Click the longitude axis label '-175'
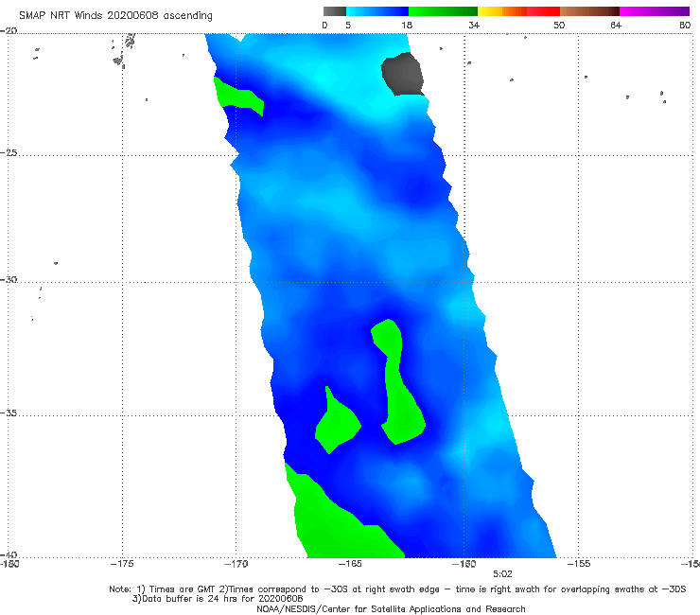The width and height of the screenshot is (700, 615). click(x=122, y=564)
